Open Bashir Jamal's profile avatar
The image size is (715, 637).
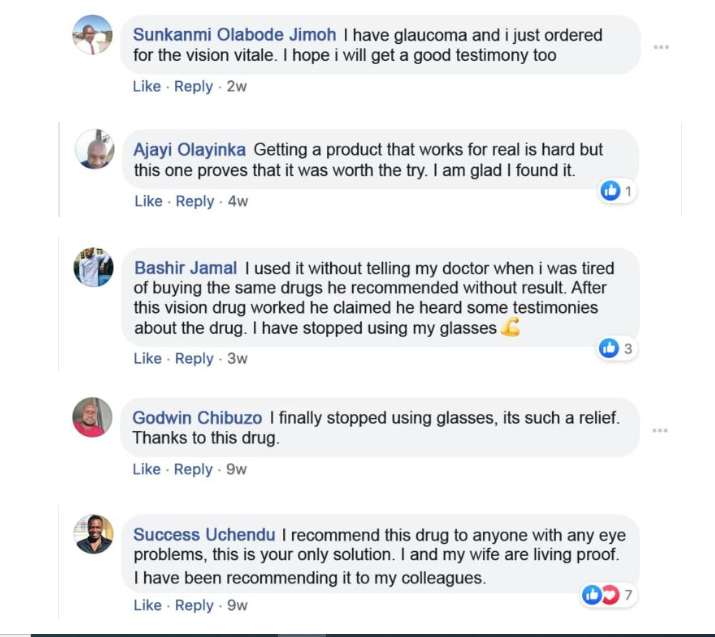coord(93,267)
